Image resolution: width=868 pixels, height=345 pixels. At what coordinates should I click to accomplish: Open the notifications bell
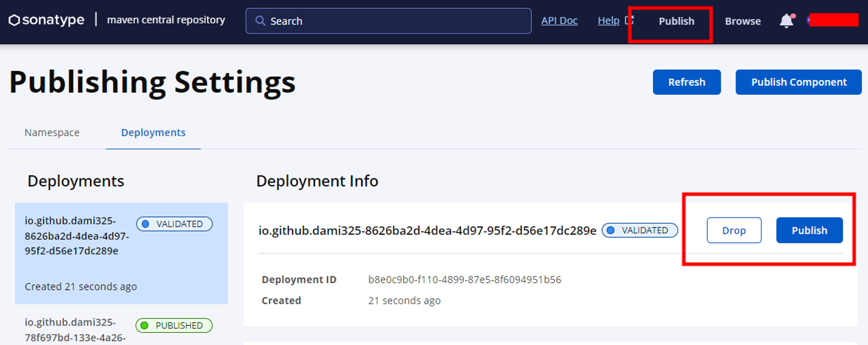[x=786, y=21]
